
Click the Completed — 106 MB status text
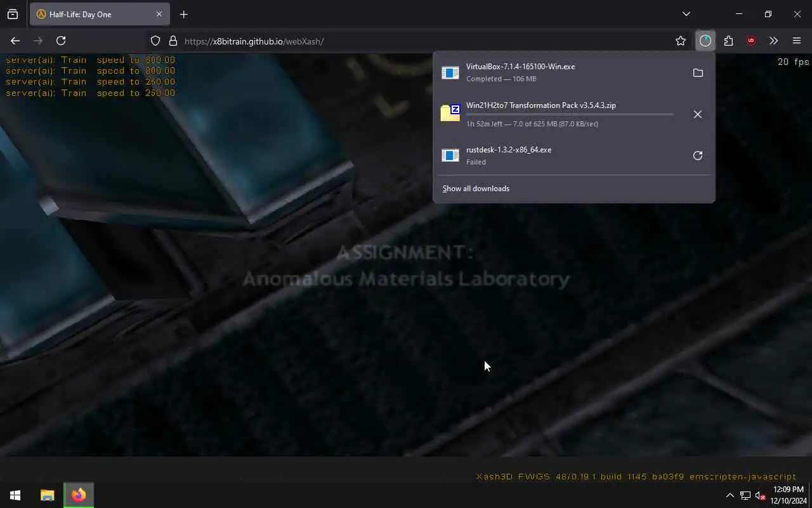[x=501, y=79]
